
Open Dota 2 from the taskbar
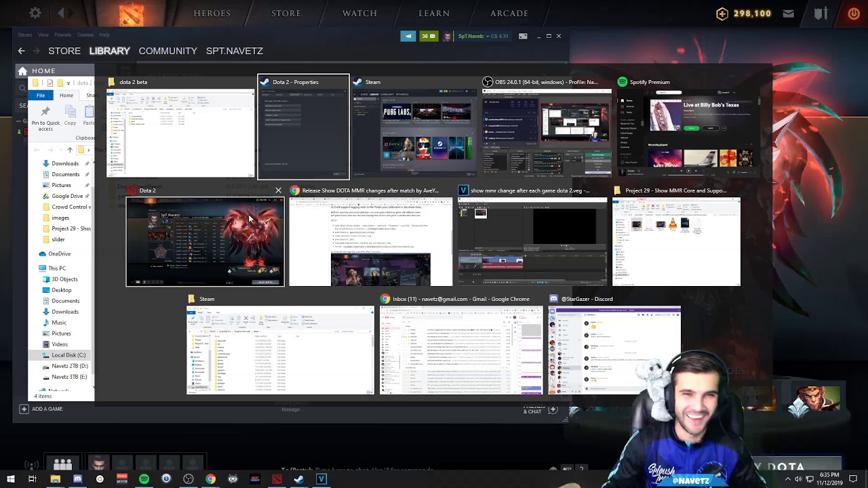(277, 479)
